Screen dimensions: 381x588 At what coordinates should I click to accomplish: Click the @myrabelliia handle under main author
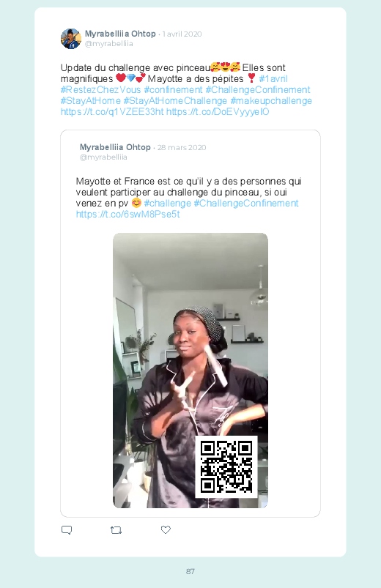(x=109, y=43)
